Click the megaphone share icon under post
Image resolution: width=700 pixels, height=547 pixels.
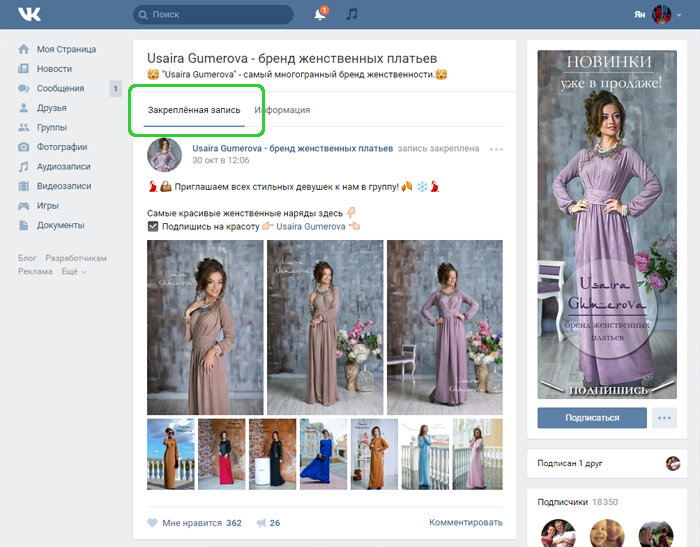point(261,523)
